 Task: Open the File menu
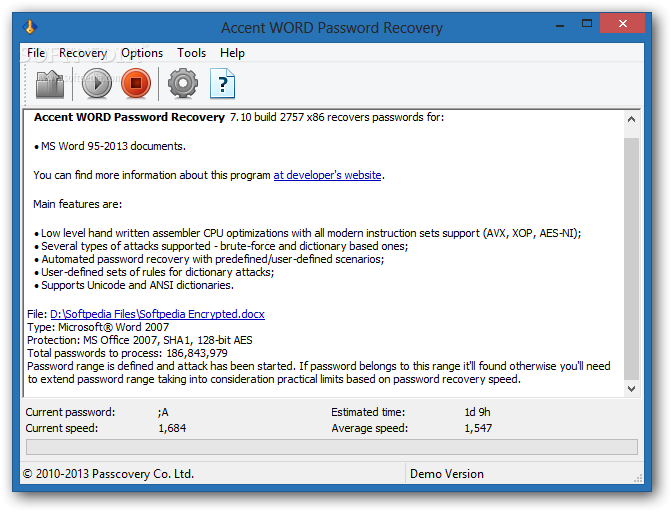pyautogui.click(x=36, y=53)
